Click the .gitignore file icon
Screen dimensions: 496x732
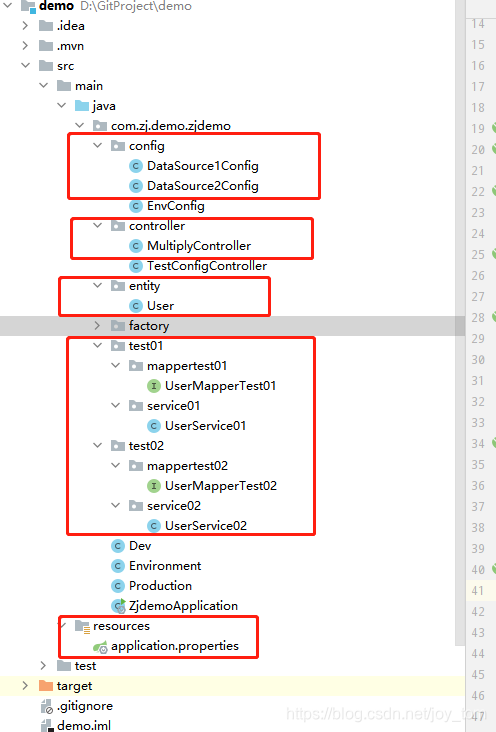point(46,706)
